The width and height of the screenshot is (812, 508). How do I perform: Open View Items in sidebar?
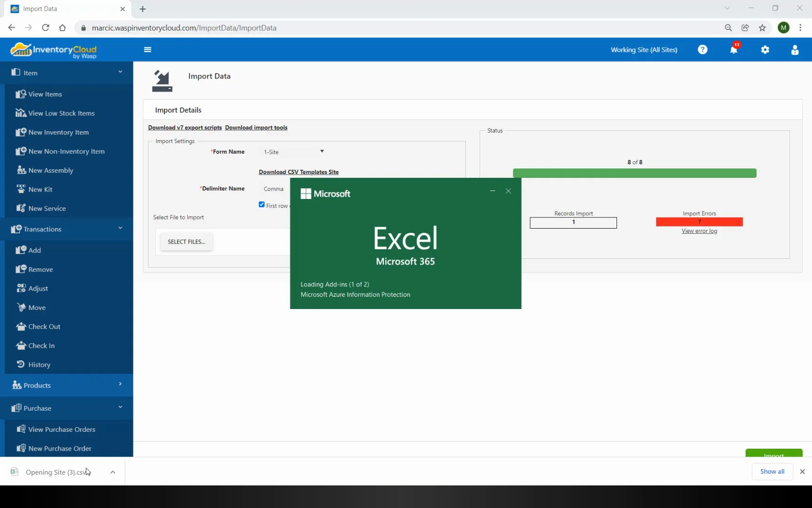click(x=45, y=94)
